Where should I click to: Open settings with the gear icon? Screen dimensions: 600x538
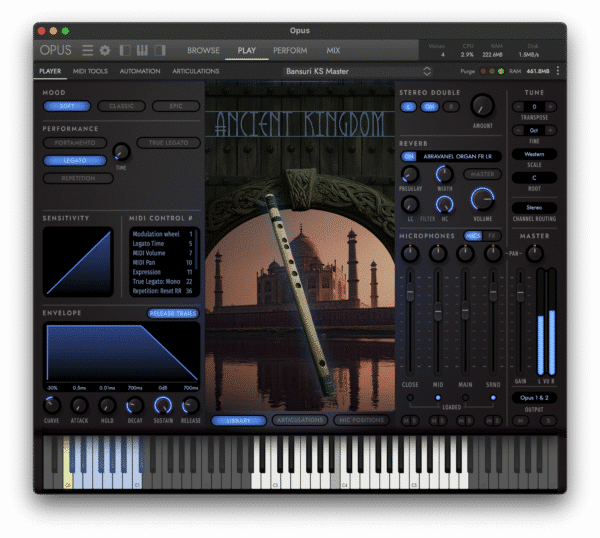pyautogui.click(x=105, y=51)
